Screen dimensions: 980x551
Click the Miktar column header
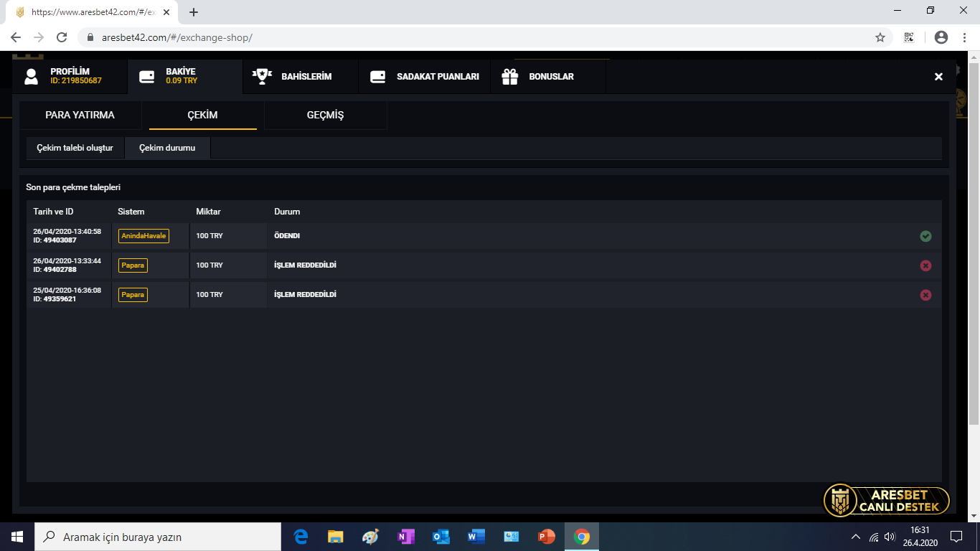[208, 212]
